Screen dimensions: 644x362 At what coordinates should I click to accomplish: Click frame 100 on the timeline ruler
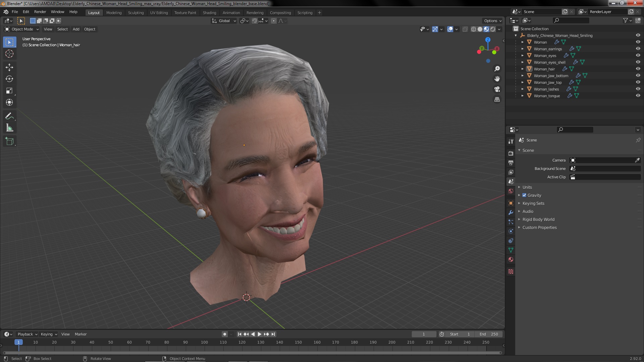pyautogui.click(x=204, y=342)
